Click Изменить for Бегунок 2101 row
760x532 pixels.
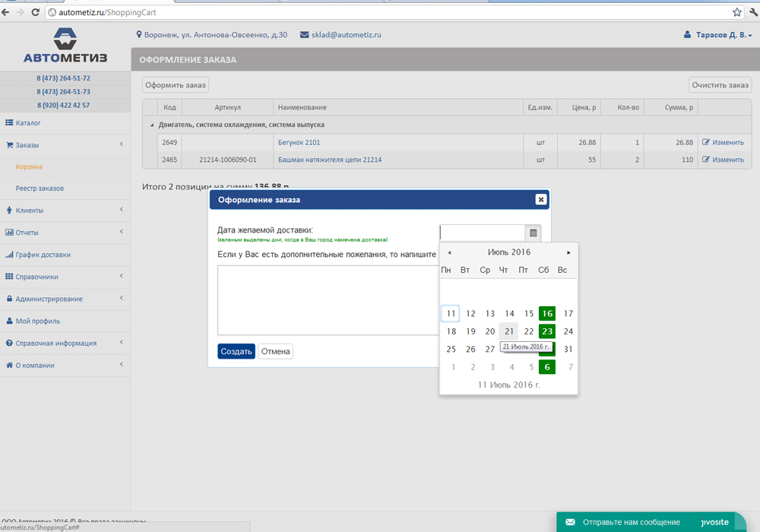[x=723, y=142]
